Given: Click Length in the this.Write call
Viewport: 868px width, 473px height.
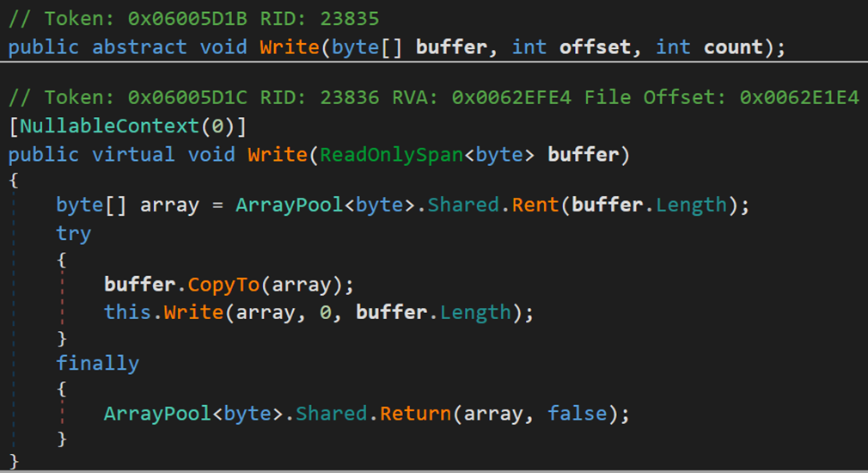Looking at the screenshot, I should [x=475, y=312].
